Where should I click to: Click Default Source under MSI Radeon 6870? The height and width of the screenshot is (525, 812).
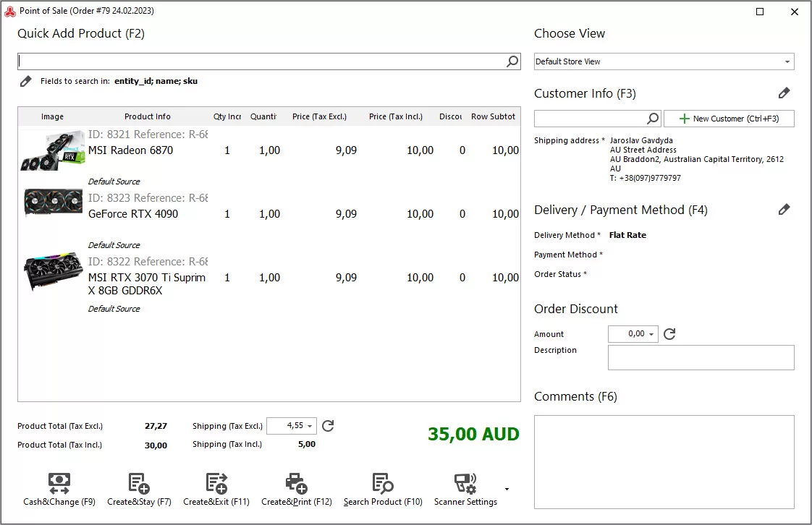tap(114, 182)
